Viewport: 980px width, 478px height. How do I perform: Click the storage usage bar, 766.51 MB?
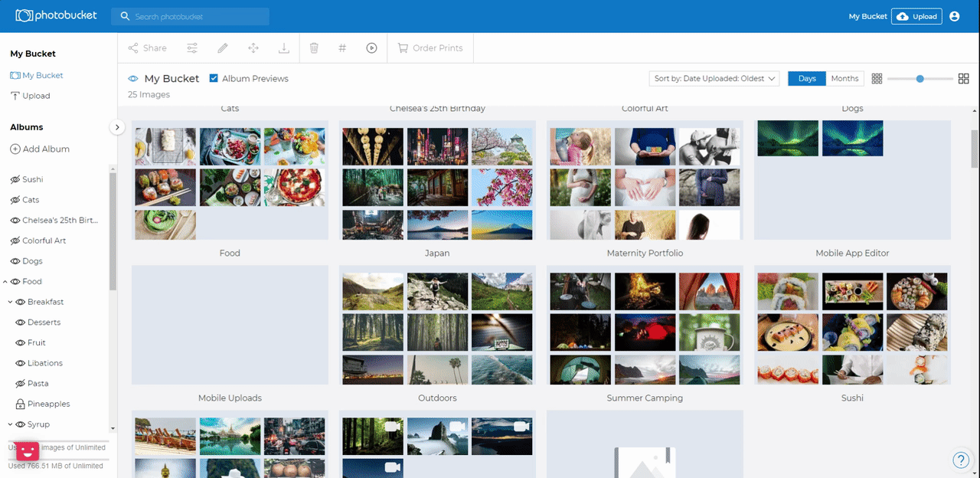coord(59,459)
